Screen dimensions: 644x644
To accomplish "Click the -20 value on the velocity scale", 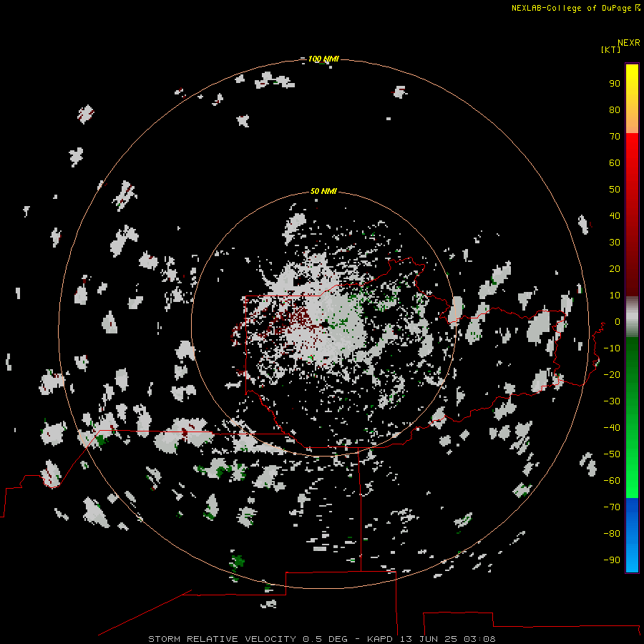I will coord(612,374).
